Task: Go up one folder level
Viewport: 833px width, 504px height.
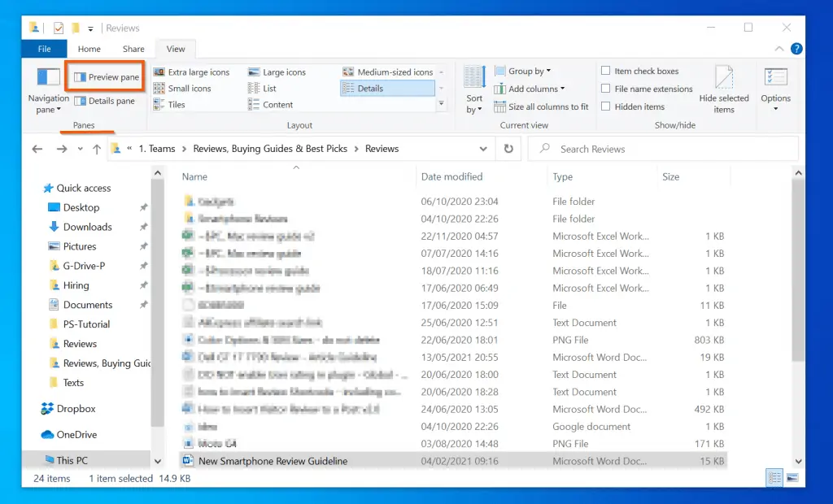Action: click(97, 150)
